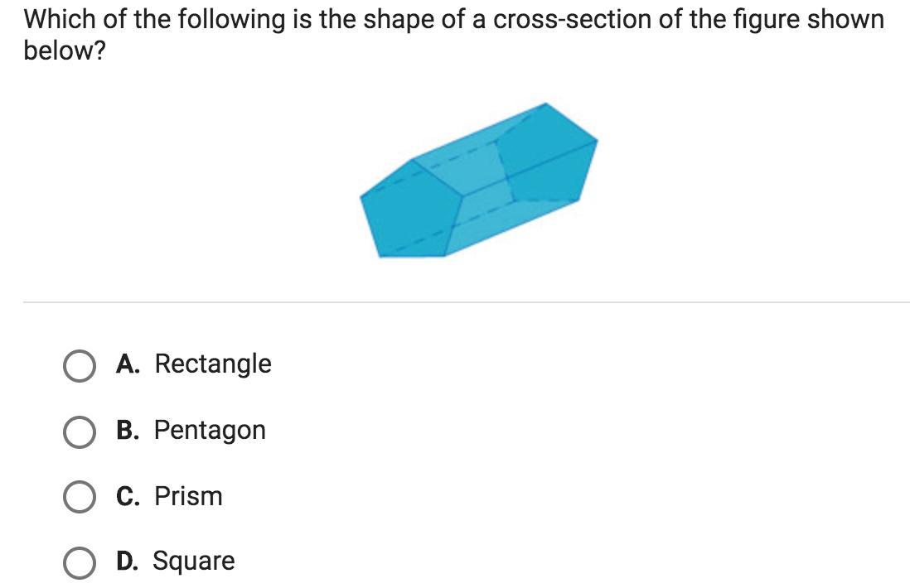Click the blue prism figure image
This screenshot has width=910, height=588.
coord(478,181)
